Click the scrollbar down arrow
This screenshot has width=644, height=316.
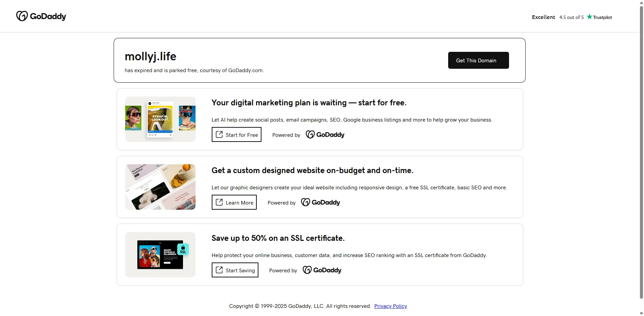tap(641, 313)
